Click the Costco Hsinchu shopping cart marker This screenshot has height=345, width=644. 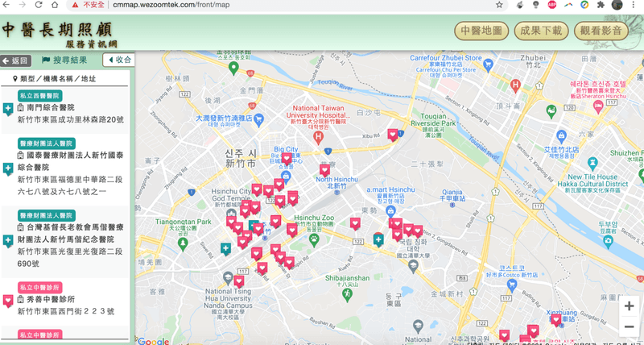(x=512, y=284)
